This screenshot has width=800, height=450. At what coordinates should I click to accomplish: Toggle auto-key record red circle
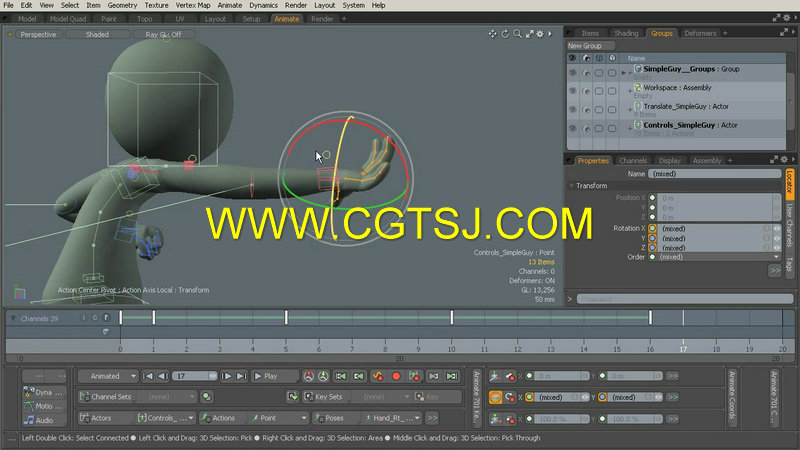[396, 376]
